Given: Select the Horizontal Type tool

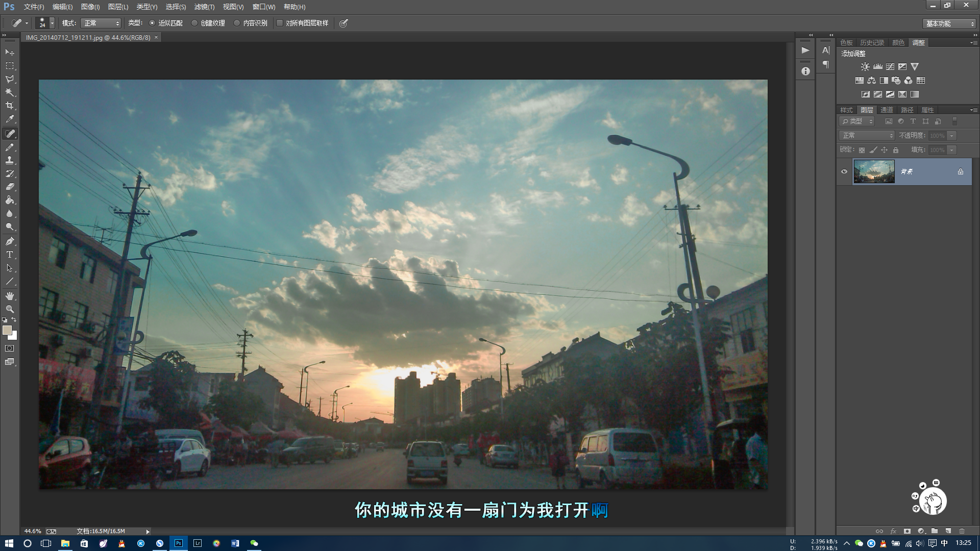Looking at the screenshot, I should click(10, 255).
